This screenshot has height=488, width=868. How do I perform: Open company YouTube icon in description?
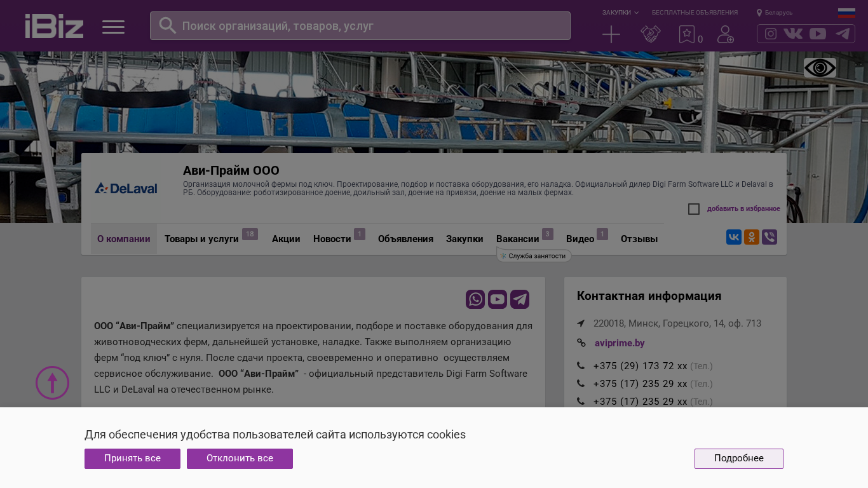click(498, 299)
